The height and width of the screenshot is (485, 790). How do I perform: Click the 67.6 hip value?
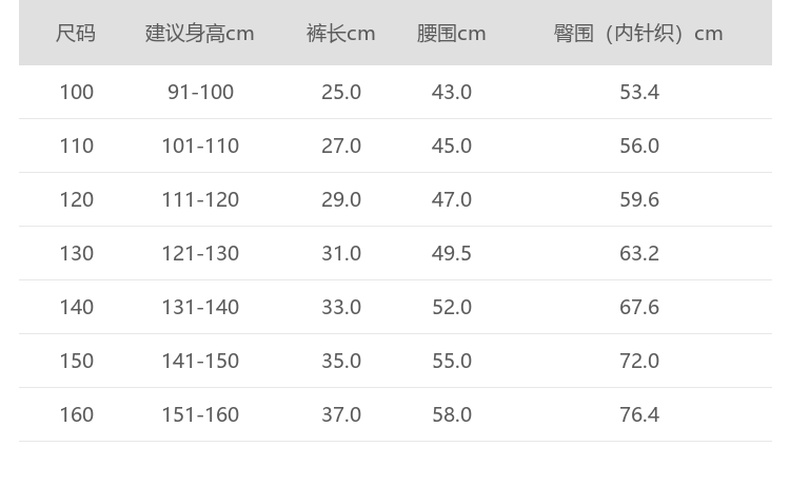639,307
